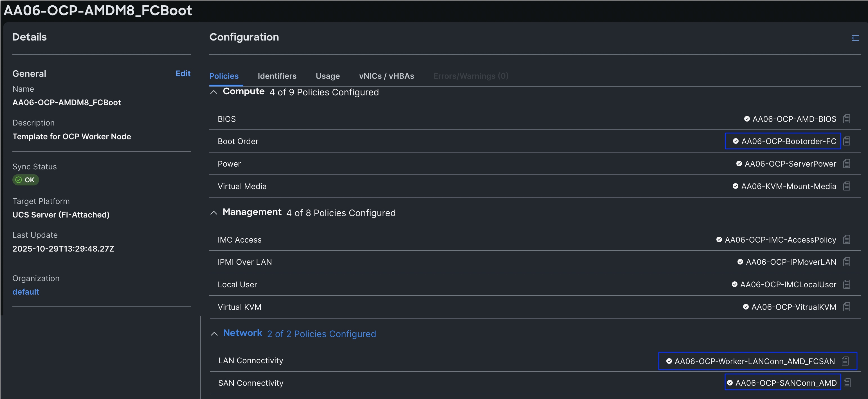The width and height of the screenshot is (868, 399).
Task: Open the Virtual KVM policy details icon
Action: click(x=846, y=307)
